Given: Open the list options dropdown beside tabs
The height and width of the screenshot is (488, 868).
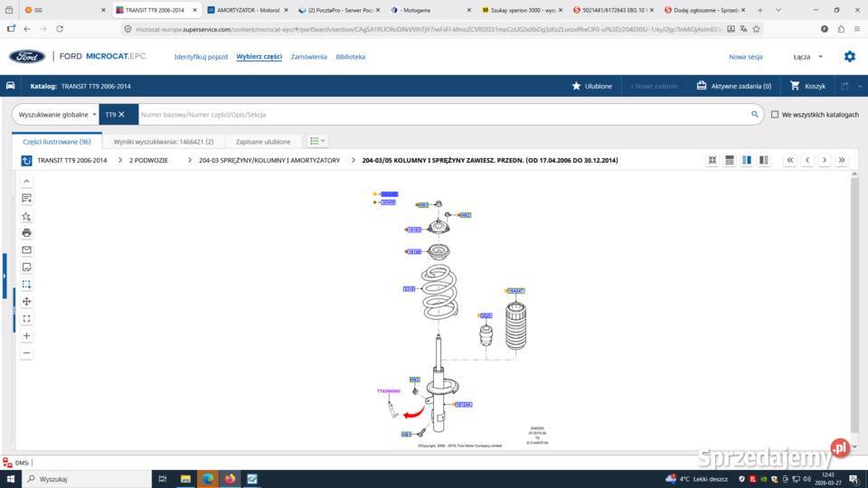Looking at the screenshot, I should pyautogui.click(x=316, y=141).
